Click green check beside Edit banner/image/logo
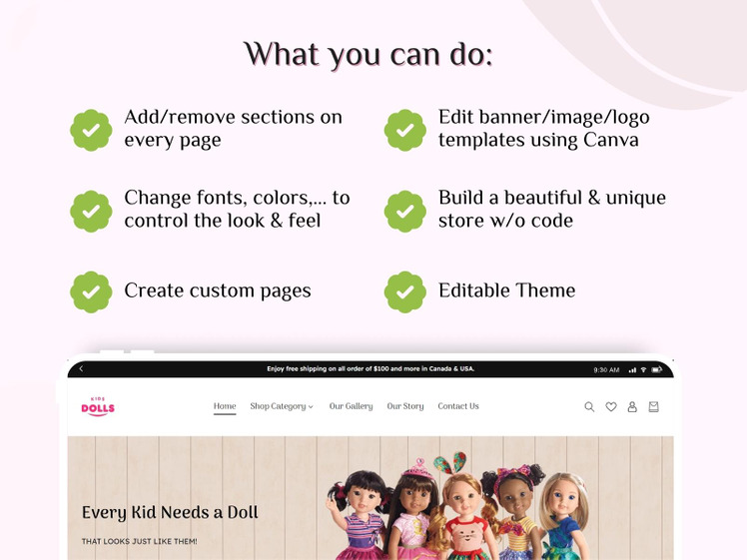The width and height of the screenshot is (747, 560). pyautogui.click(x=405, y=130)
